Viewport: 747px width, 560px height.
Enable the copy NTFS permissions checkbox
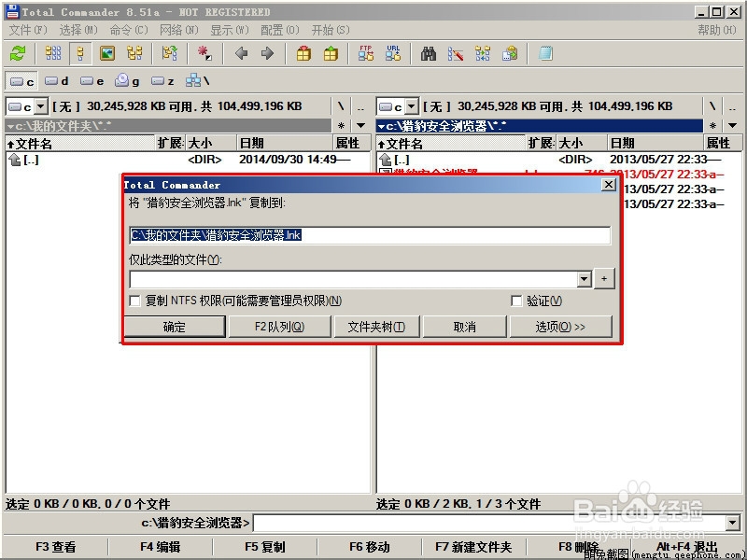(x=134, y=301)
